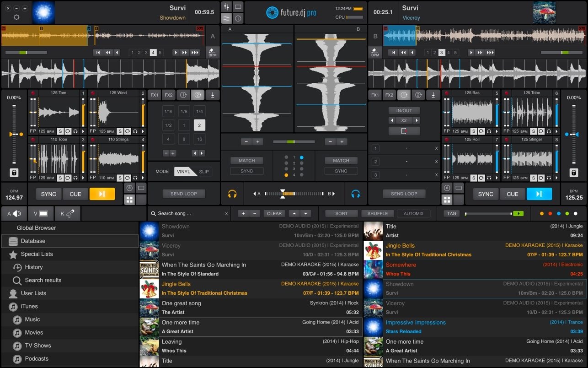Open the video tab labeled V
Image resolution: width=588 pixels, height=368 pixels.
tap(40, 214)
